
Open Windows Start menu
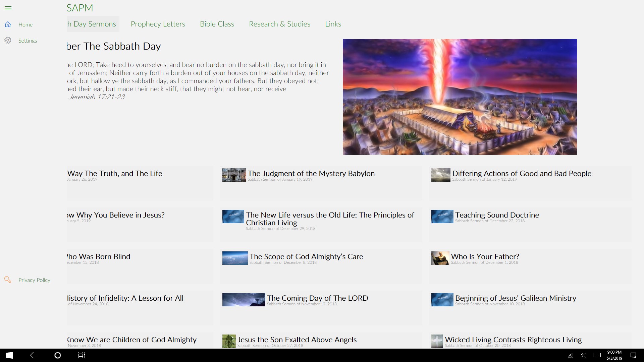9,355
